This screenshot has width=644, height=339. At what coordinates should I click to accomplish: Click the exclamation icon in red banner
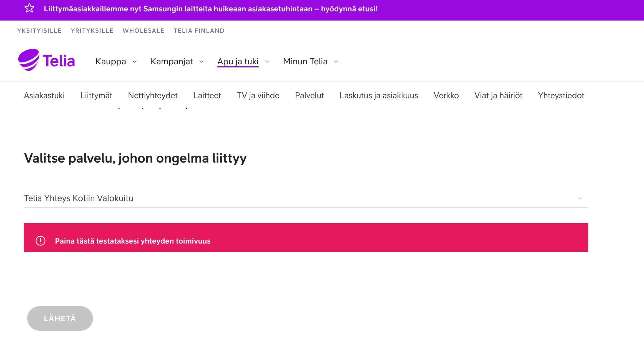(41, 241)
